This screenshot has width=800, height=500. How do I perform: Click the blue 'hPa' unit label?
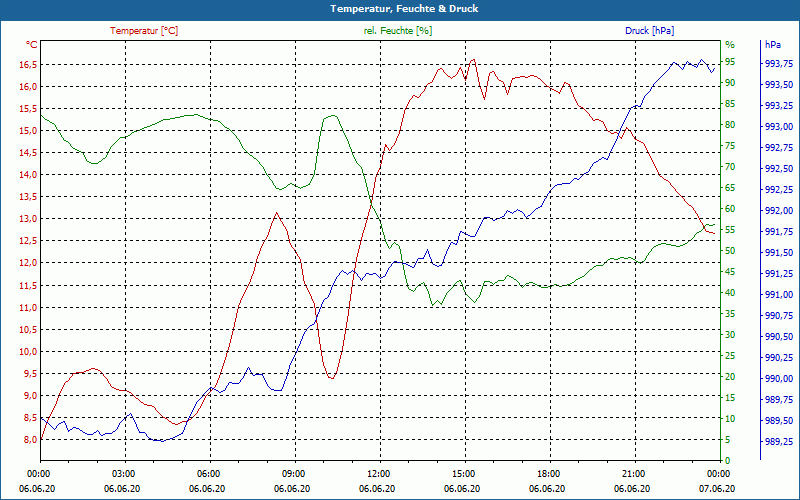tap(772, 45)
